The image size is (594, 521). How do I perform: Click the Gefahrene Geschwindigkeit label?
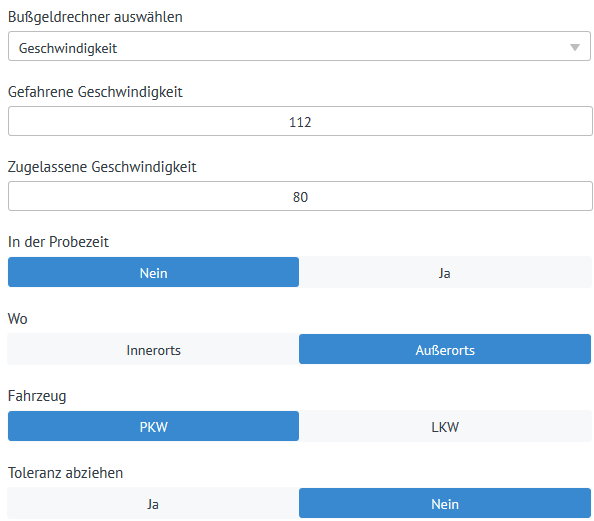pos(95,92)
